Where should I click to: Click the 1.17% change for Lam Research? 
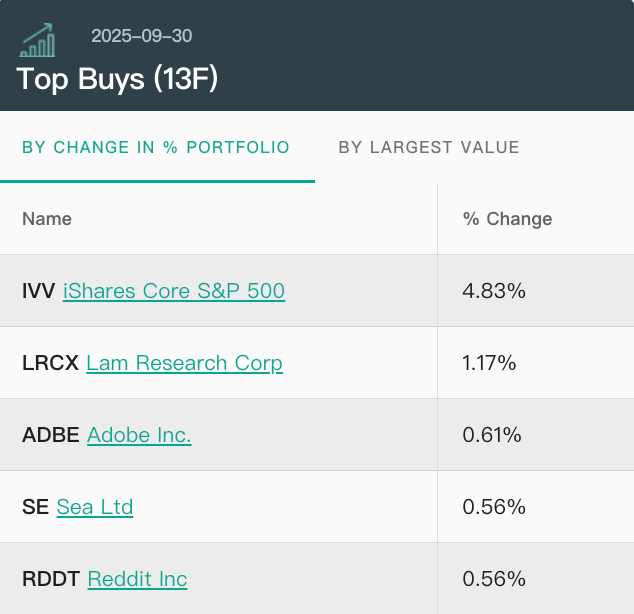490,363
